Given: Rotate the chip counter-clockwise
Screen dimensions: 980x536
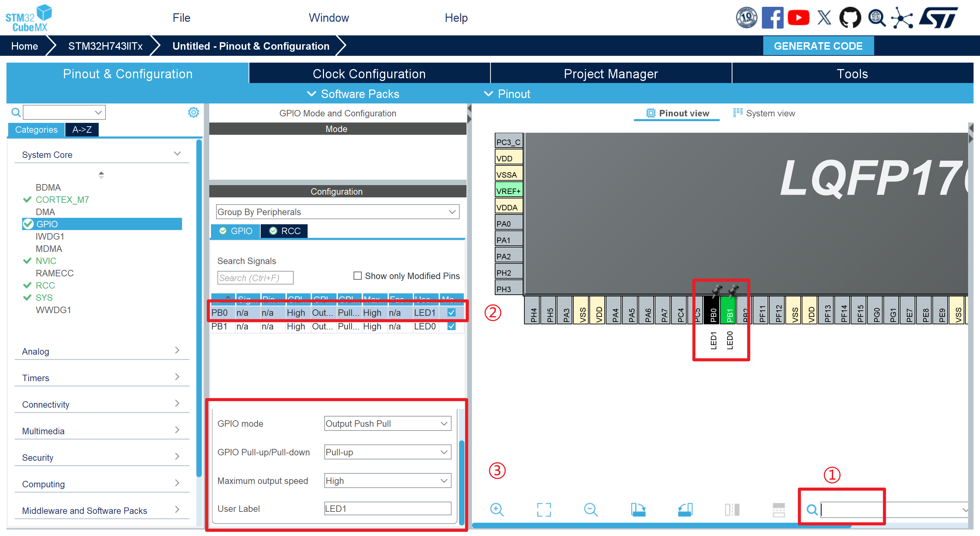Looking at the screenshot, I should 685,509.
